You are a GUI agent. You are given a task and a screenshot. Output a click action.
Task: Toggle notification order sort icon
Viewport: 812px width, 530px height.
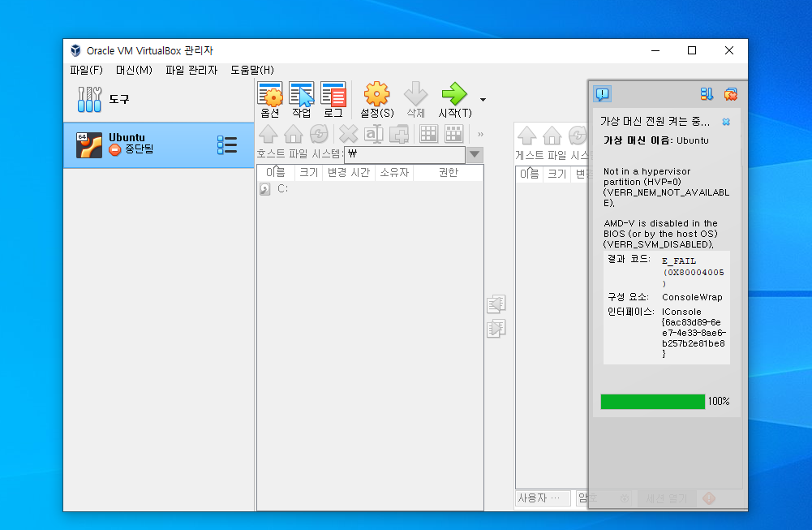click(x=707, y=94)
